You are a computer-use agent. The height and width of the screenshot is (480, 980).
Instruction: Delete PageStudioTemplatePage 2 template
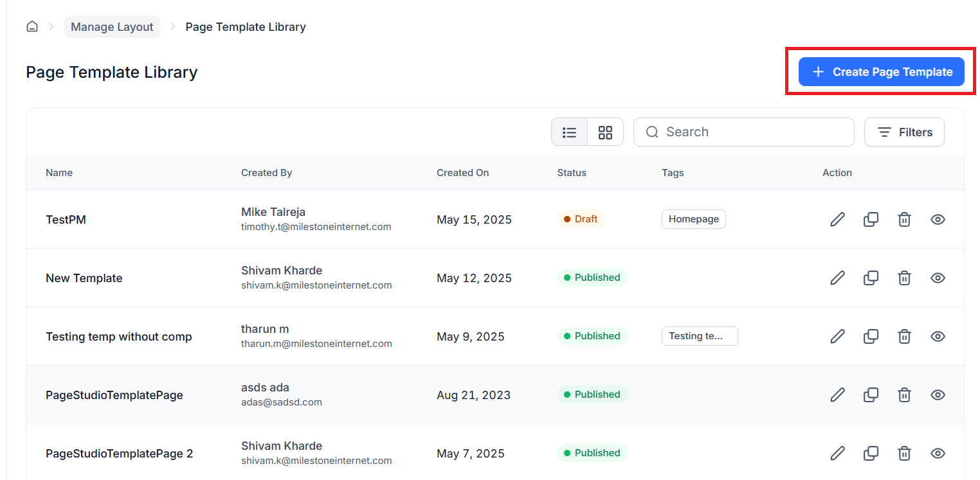905,454
